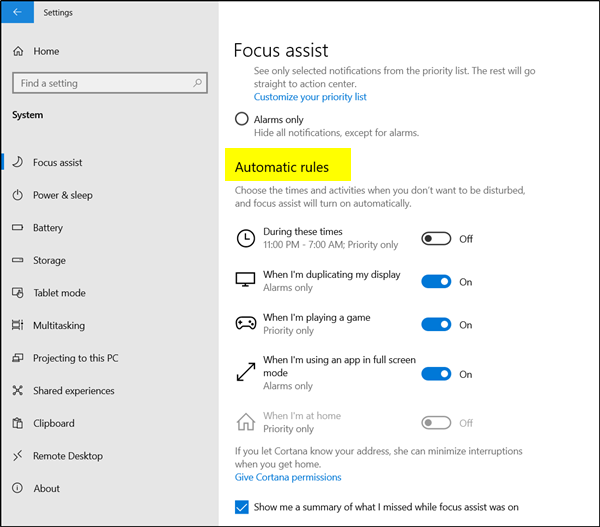The width and height of the screenshot is (600, 527).
Task: Go to Multitasking settings page
Action: (x=59, y=326)
